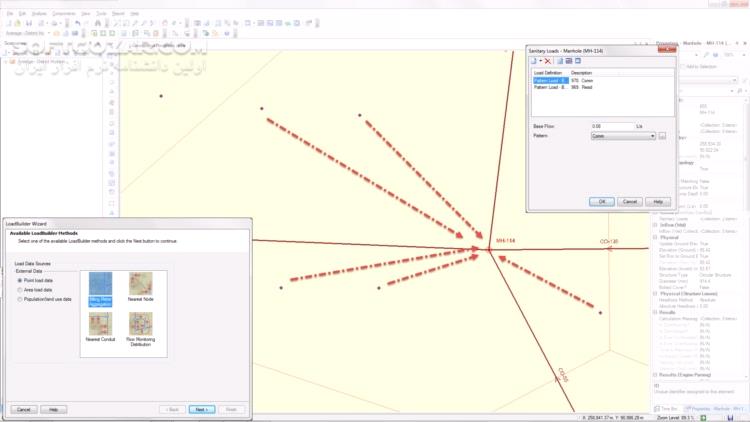Open the Analysis menu
This screenshot has height=422, width=750.
[x=39, y=14]
